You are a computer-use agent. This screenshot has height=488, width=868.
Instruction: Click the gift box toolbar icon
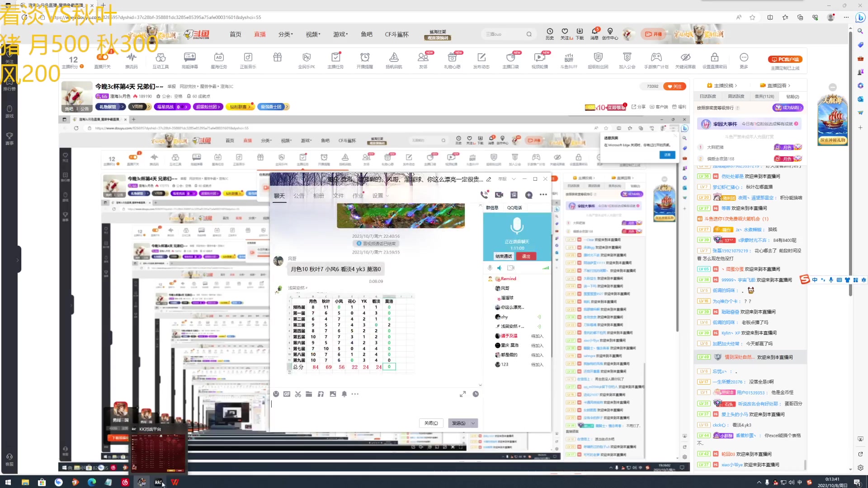[x=277, y=57]
